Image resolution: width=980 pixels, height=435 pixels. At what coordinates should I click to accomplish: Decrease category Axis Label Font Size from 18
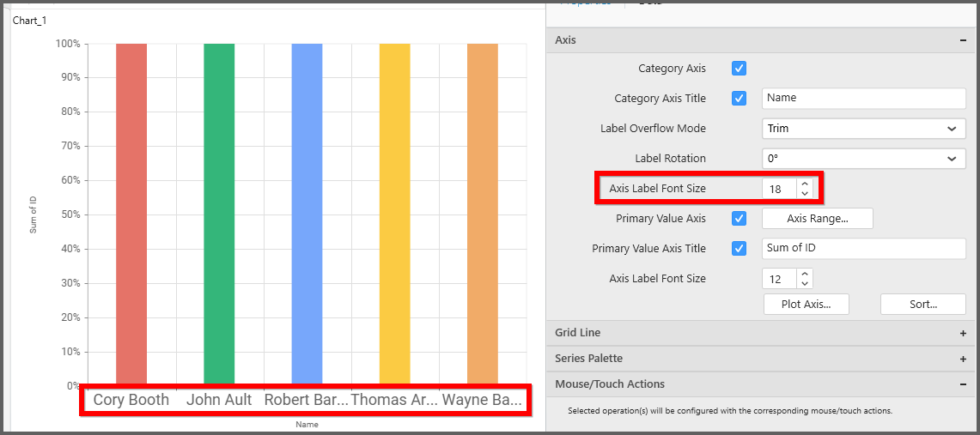tap(804, 193)
